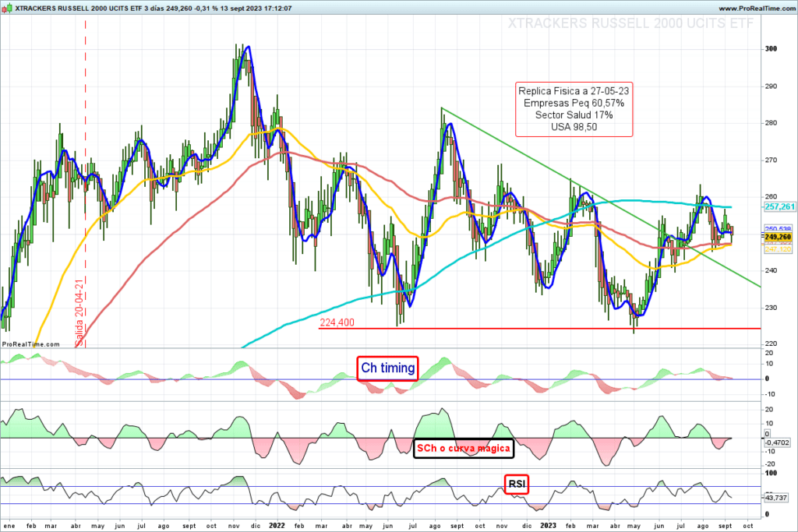Screen dimensions: 798x532
Task: Click the cyan 257,261 price tag
Action: click(779, 206)
